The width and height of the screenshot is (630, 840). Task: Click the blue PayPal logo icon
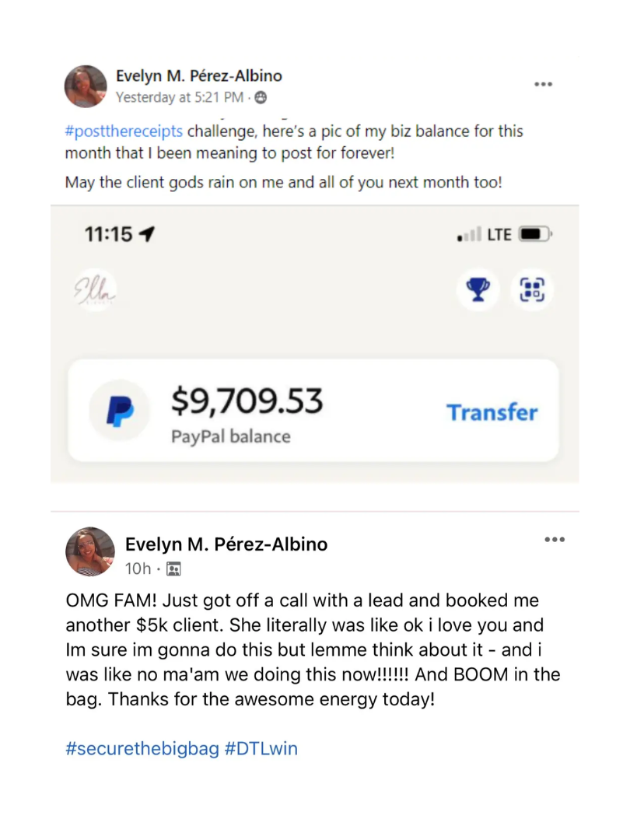point(119,411)
